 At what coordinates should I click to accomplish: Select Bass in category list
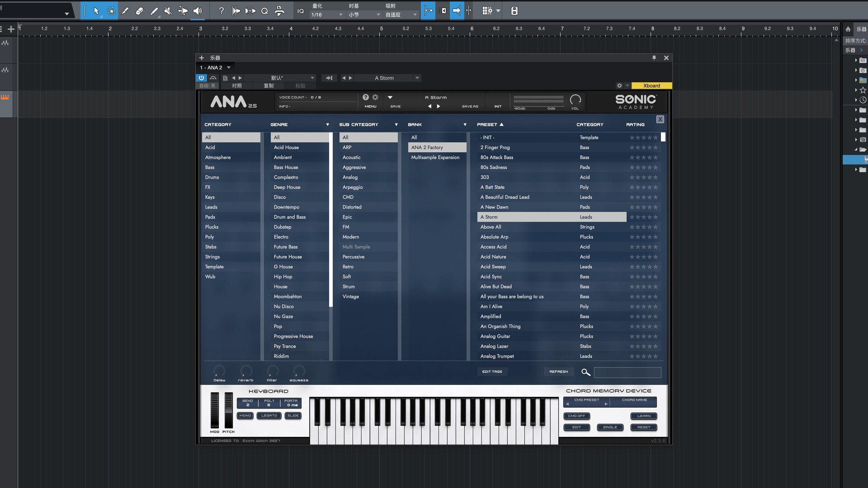coord(231,167)
